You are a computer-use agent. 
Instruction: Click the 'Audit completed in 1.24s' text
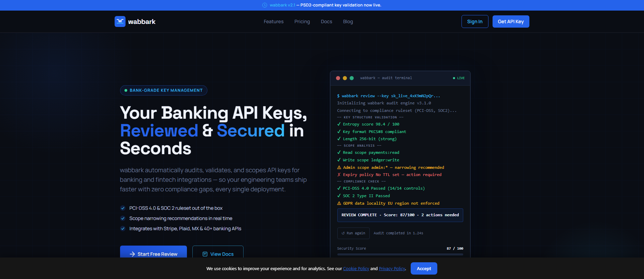pyautogui.click(x=398, y=233)
